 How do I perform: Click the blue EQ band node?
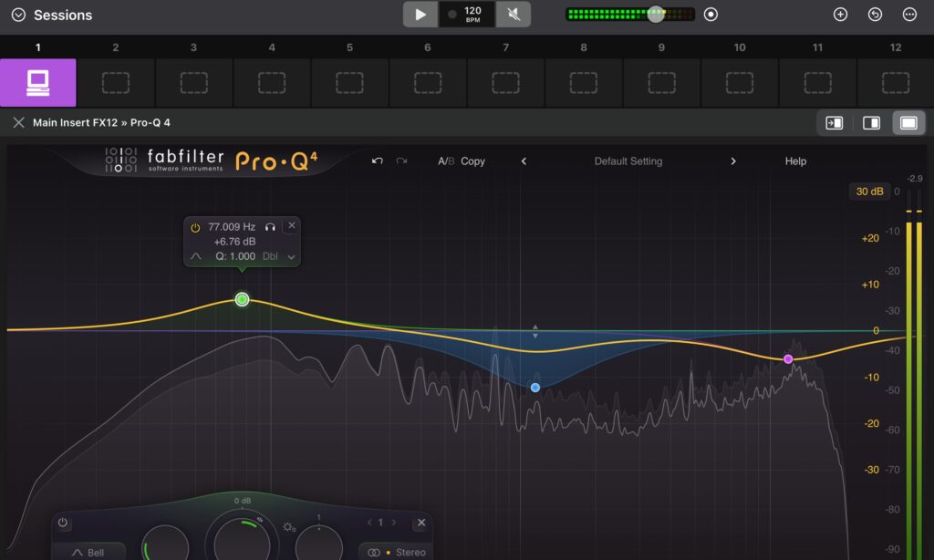535,388
